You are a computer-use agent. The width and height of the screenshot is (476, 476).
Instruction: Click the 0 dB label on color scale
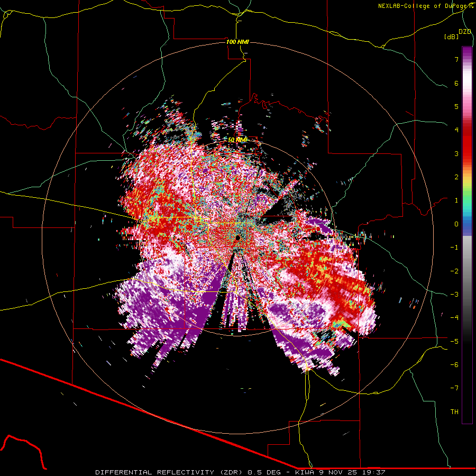456,224
